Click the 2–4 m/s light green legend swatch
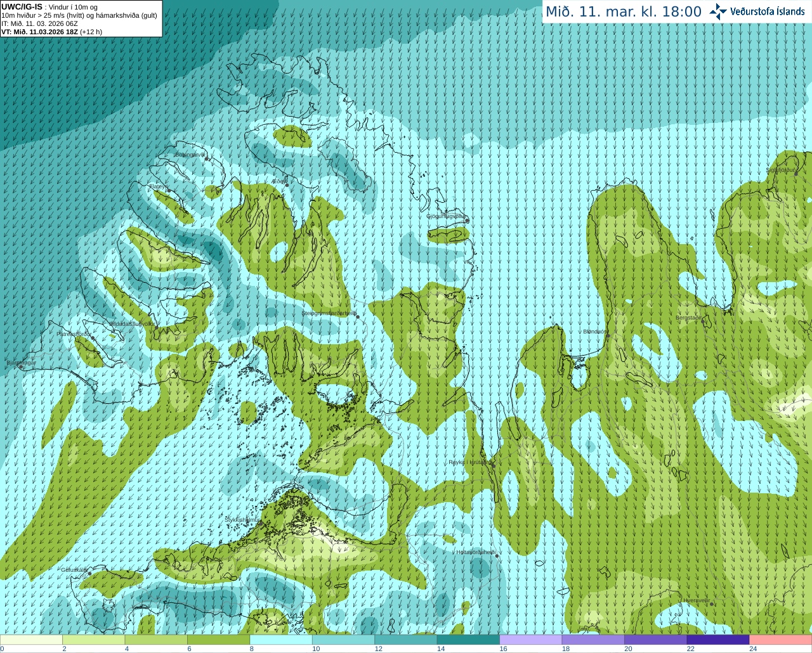 tap(94, 640)
